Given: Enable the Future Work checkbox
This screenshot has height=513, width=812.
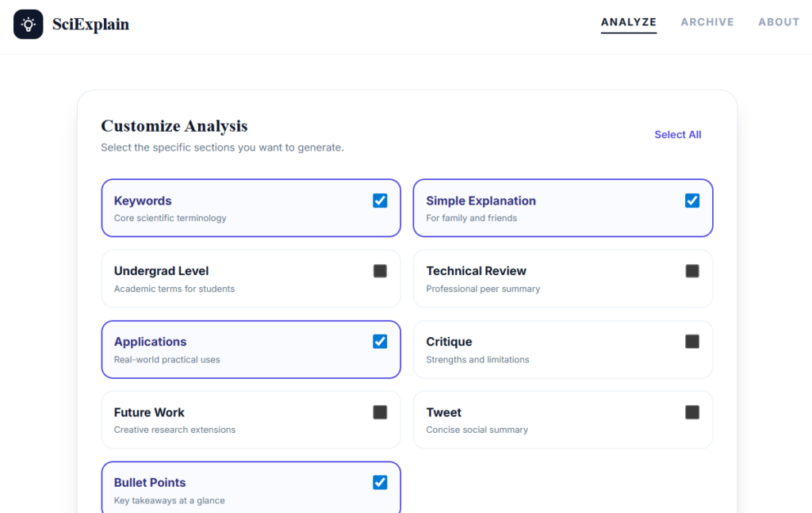Looking at the screenshot, I should click(380, 412).
